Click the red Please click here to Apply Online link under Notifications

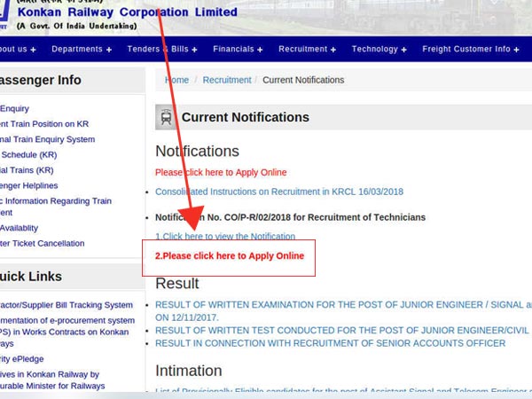click(221, 172)
